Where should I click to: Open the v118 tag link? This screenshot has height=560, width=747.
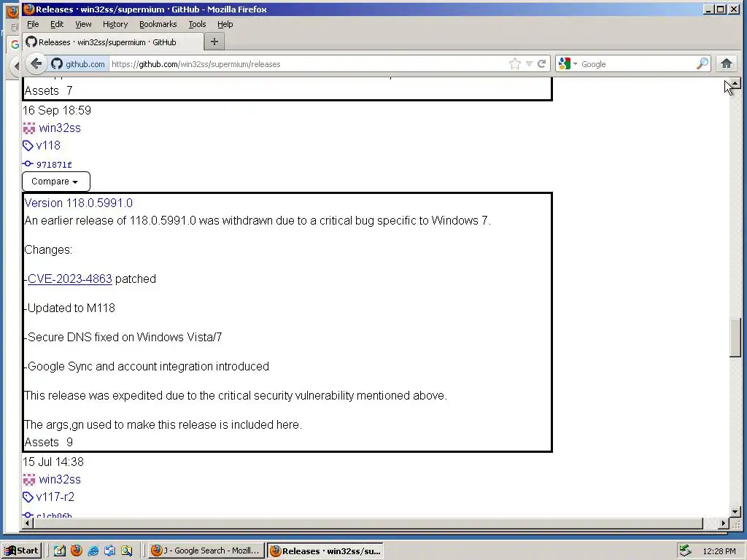click(48, 145)
